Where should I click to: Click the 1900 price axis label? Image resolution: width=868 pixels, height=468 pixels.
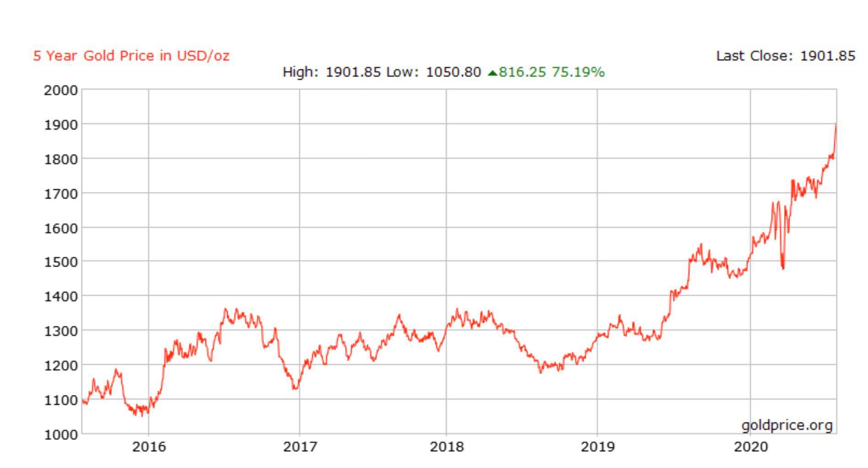click(x=61, y=125)
